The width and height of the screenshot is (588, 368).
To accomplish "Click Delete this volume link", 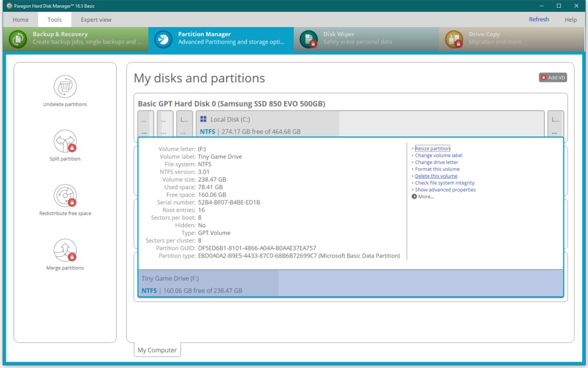I will (x=436, y=176).
